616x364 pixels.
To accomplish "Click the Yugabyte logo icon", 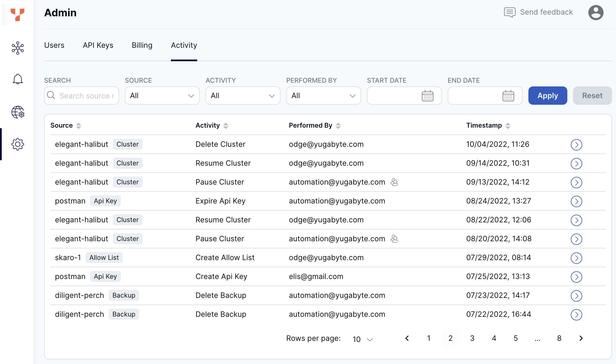I will click(17, 14).
